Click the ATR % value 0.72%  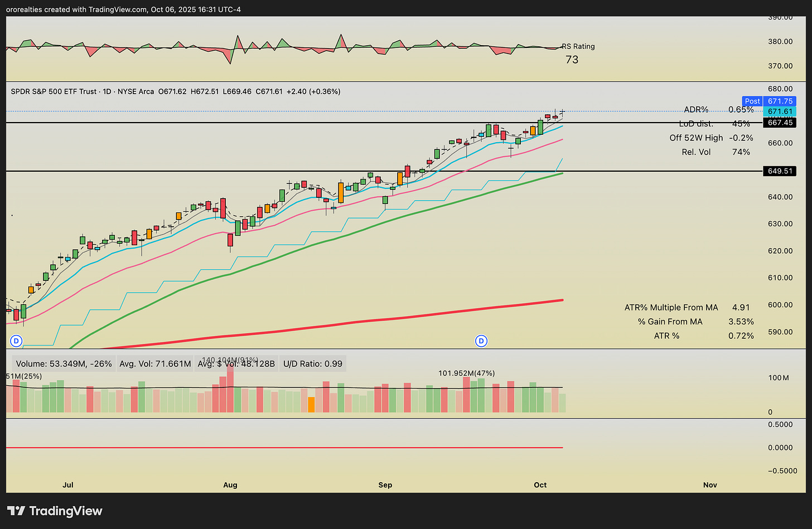[x=741, y=336]
